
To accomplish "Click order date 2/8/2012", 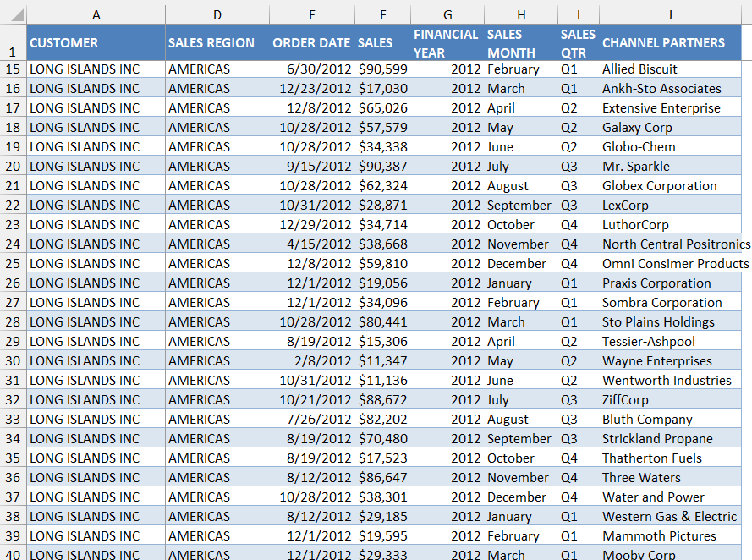I will pos(312,361).
